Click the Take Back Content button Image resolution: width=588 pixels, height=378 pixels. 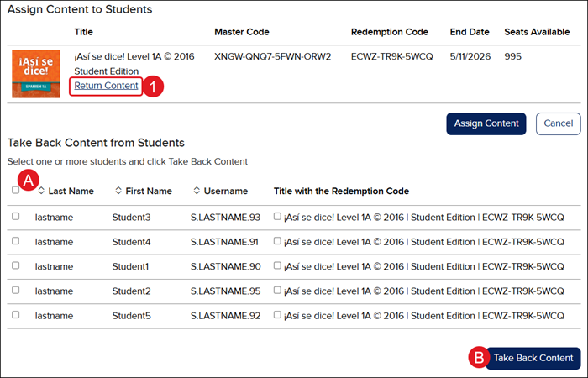coord(533,358)
